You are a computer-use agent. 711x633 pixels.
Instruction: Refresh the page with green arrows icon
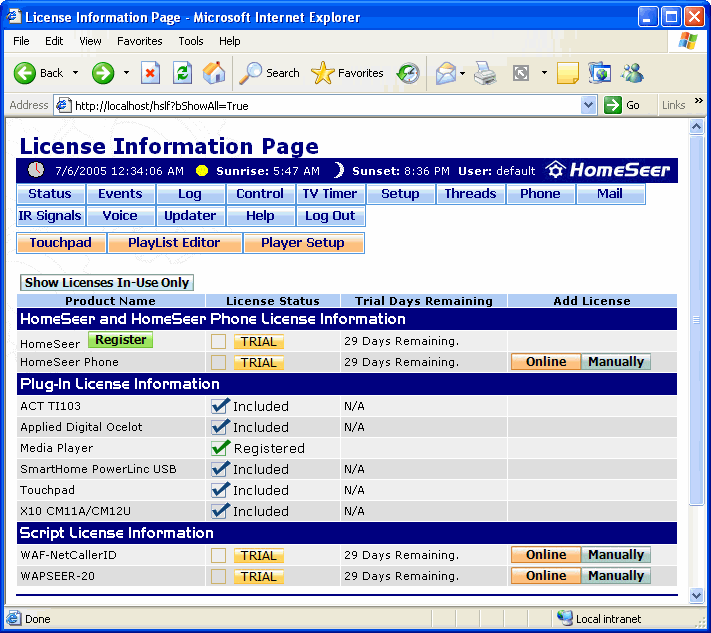(182, 73)
